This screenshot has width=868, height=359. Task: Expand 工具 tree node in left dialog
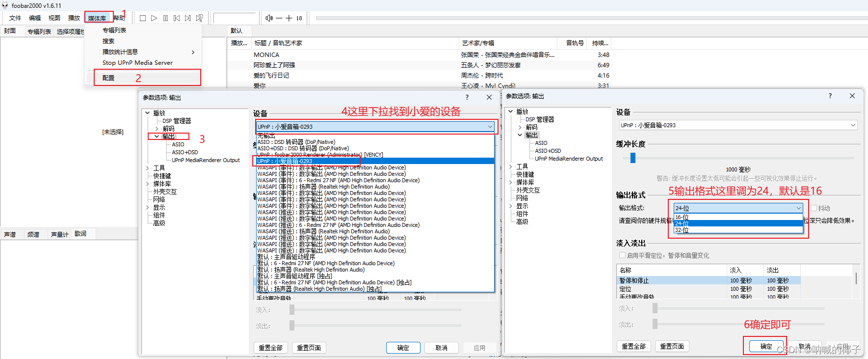click(x=147, y=168)
